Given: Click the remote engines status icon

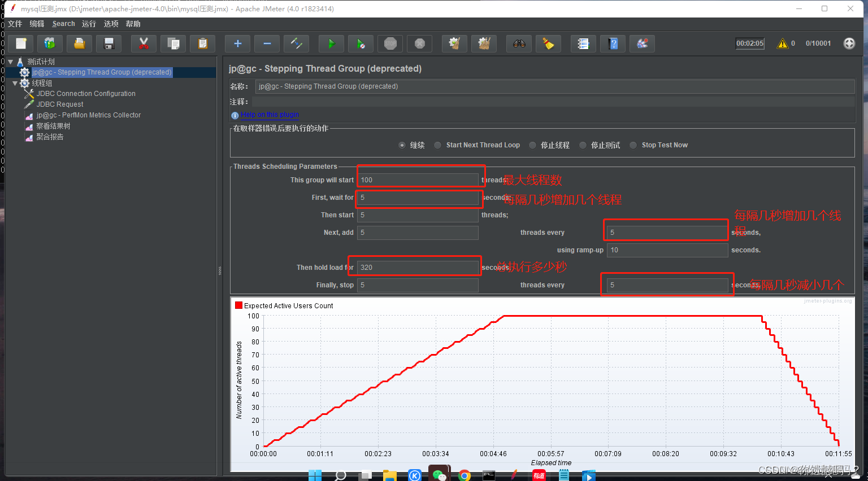Looking at the screenshot, I should tap(849, 43).
